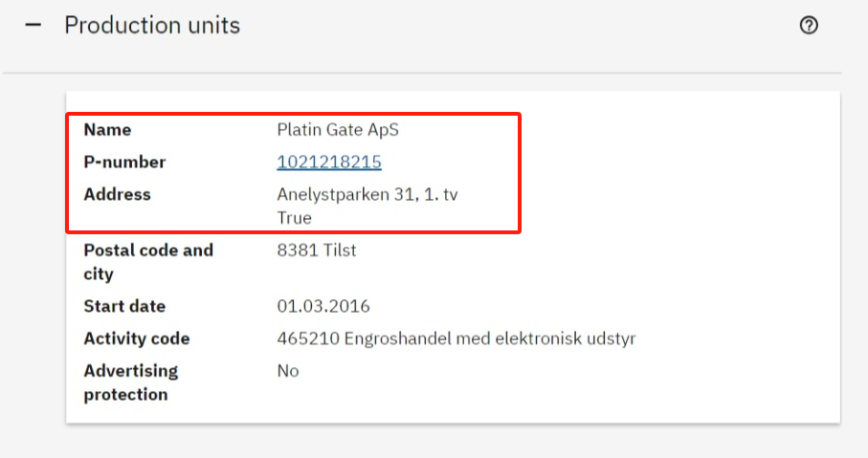Click the Production units heading
868x458 pixels.
(152, 26)
